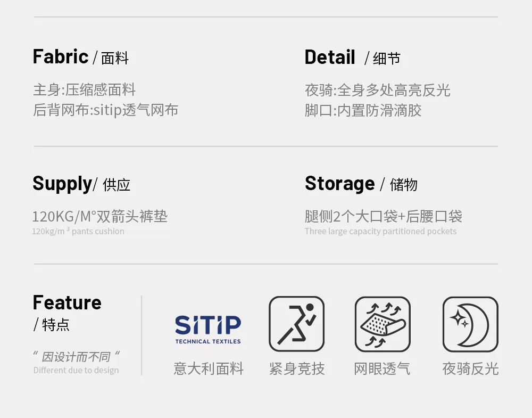Click the Detail / 细节 heading

click(352, 58)
